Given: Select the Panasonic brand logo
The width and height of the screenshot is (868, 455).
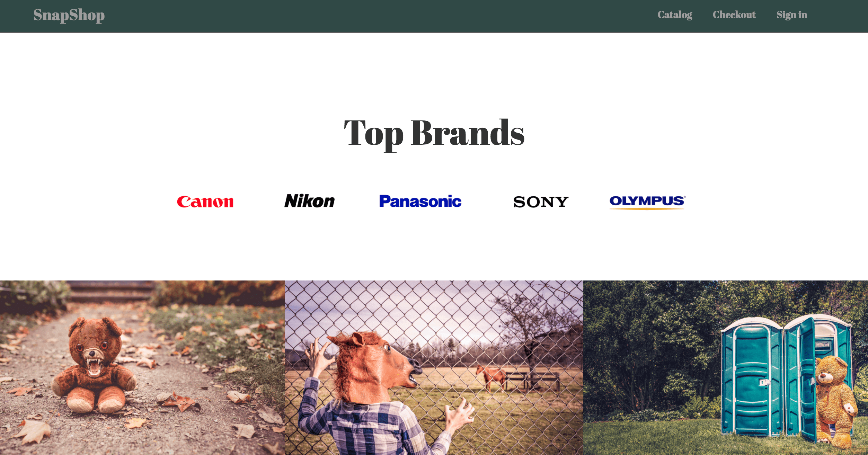Looking at the screenshot, I should [420, 201].
